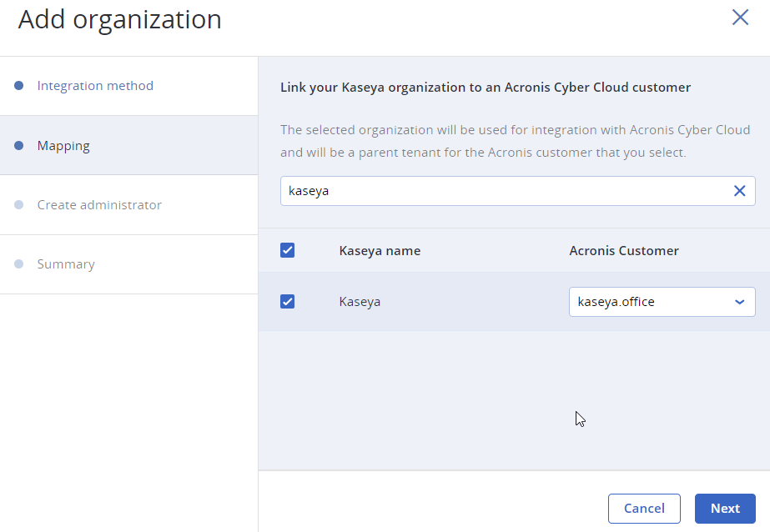Click the Acronis Customer column header
This screenshot has height=532, width=770.
point(624,251)
